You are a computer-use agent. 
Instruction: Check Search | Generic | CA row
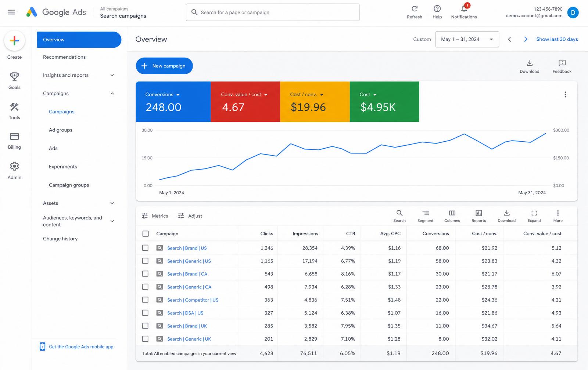(146, 287)
